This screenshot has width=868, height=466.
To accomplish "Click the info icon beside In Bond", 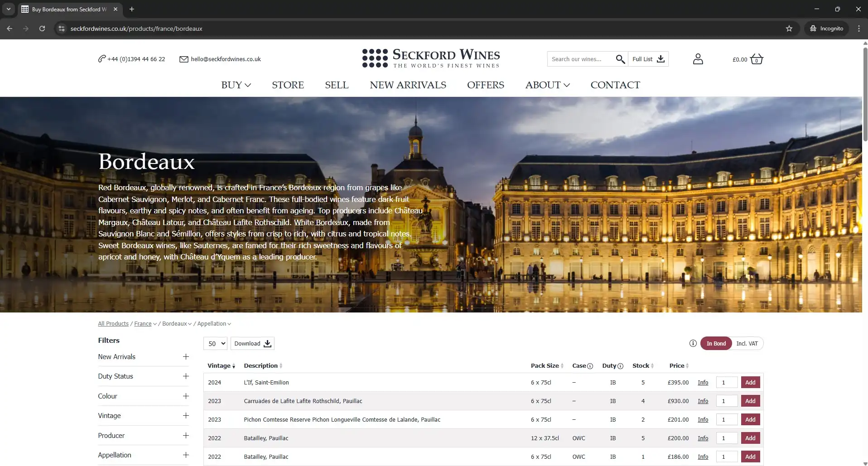I will point(693,343).
